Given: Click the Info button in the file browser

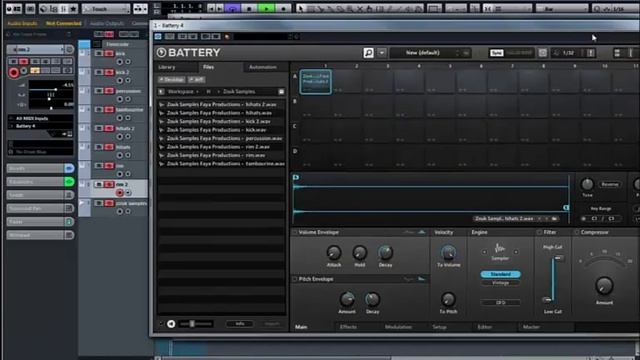Looking at the screenshot, I should point(240,324).
